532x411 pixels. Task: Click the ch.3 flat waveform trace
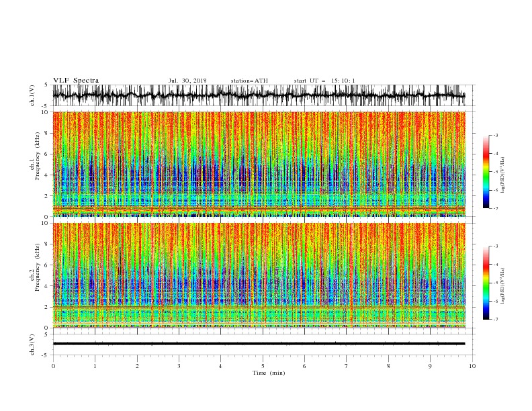(x=259, y=344)
